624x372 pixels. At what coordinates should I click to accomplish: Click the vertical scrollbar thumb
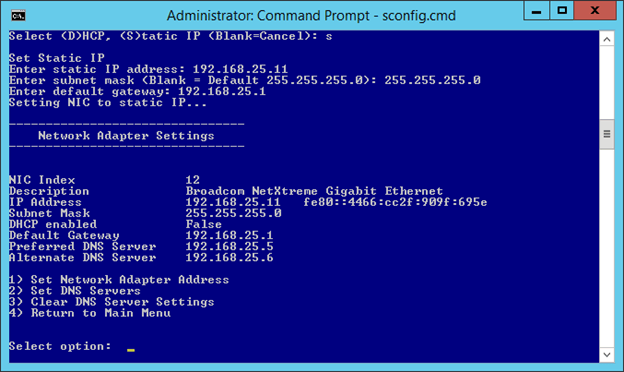607,134
